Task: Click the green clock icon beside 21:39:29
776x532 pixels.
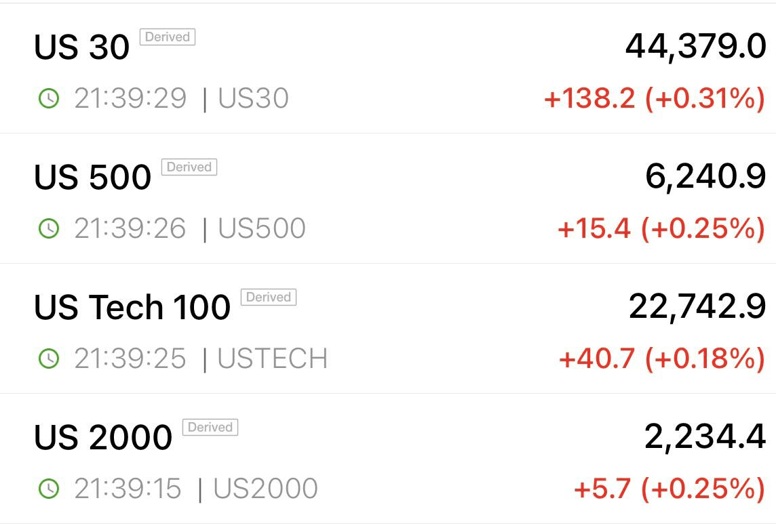Action: pyautogui.click(x=49, y=98)
